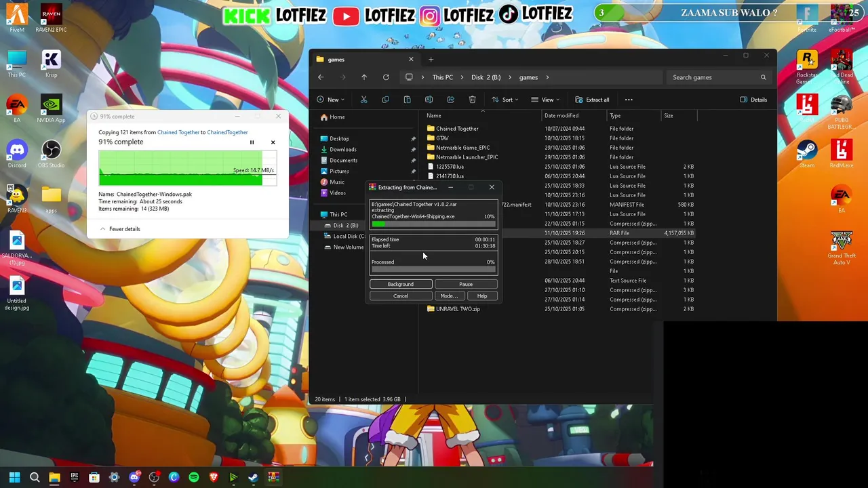Image resolution: width=868 pixels, height=488 pixels.
Task: Open Spotify from the taskbar
Action: [194, 478]
